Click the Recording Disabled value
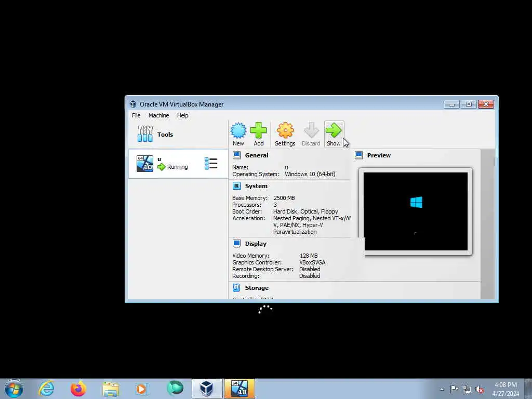Viewport: 532px width, 399px height. coord(310,276)
